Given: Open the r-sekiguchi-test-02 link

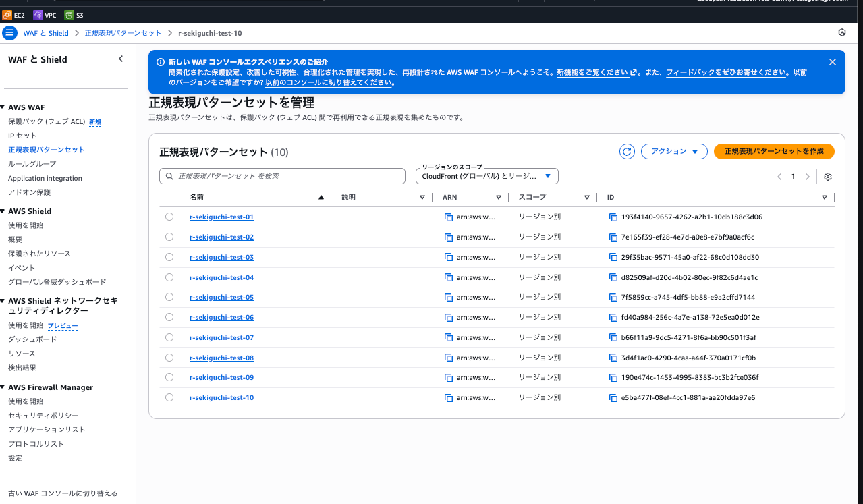Looking at the screenshot, I should [221, 237].
